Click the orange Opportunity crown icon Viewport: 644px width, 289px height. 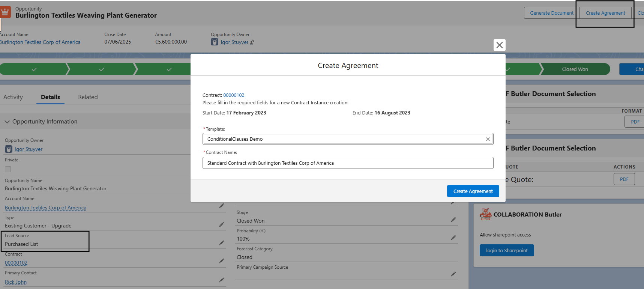[5, 12]
